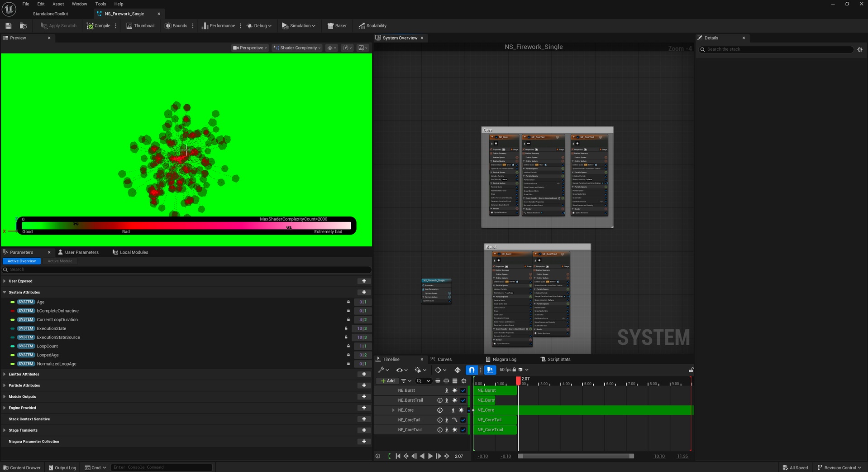Viewport: 868px width, 472px height.
Task: Toggle lock on Age system attribute
Action: 348,302
